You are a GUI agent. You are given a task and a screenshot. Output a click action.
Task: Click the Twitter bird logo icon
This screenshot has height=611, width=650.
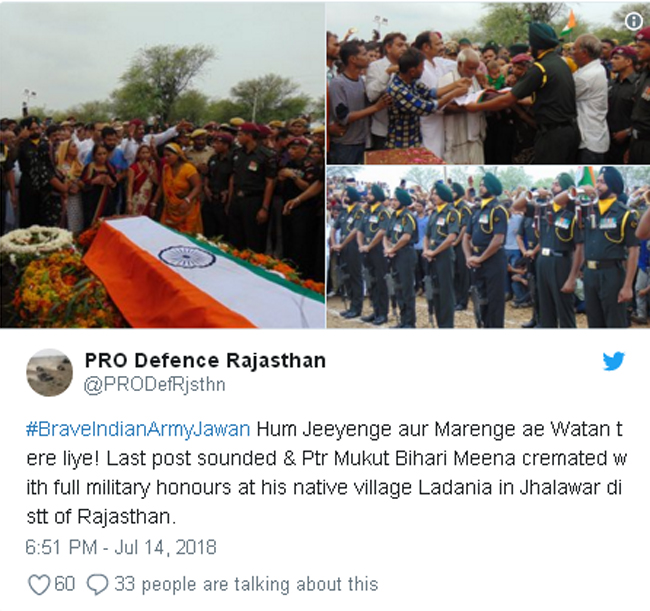tap(614, 361)
